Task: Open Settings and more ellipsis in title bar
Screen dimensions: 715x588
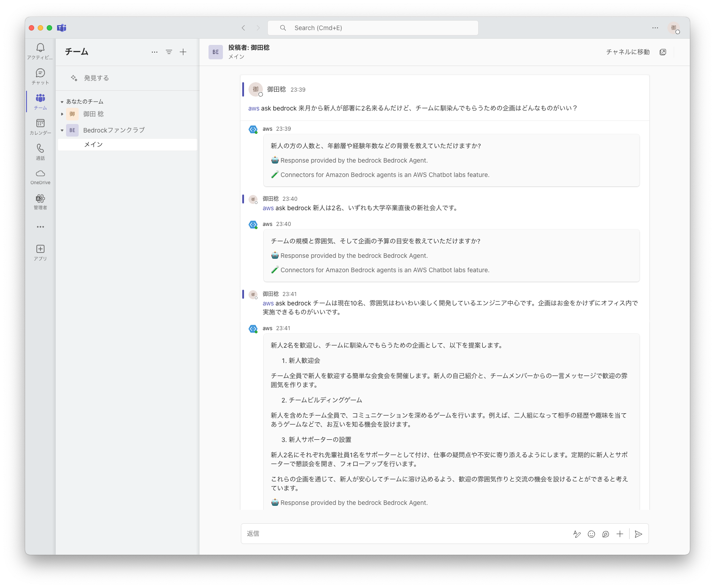Action: (655, 28)
